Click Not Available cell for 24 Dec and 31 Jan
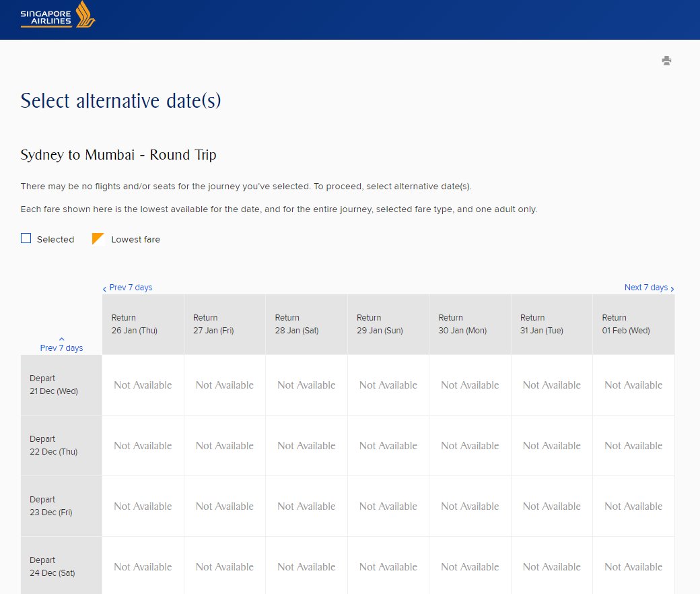 click(551, 566)
